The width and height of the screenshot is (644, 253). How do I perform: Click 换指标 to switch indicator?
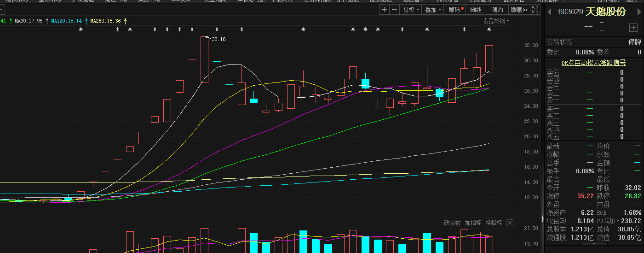[494, 223]
